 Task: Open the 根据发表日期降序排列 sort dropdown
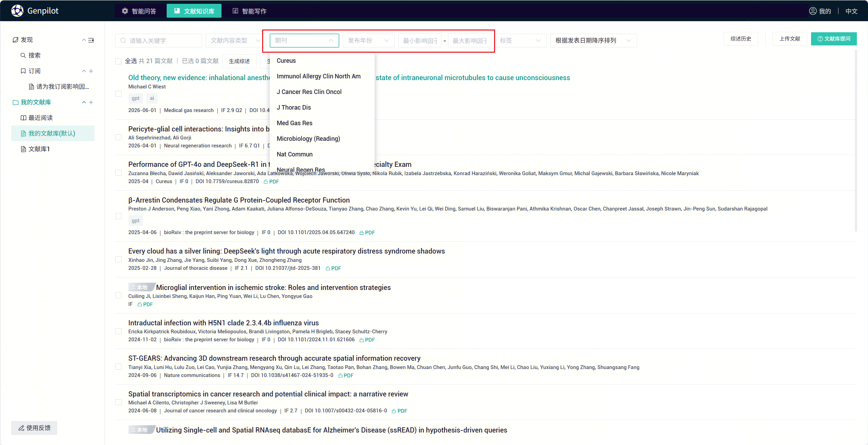pyautogui.click(x=593, y=41)
